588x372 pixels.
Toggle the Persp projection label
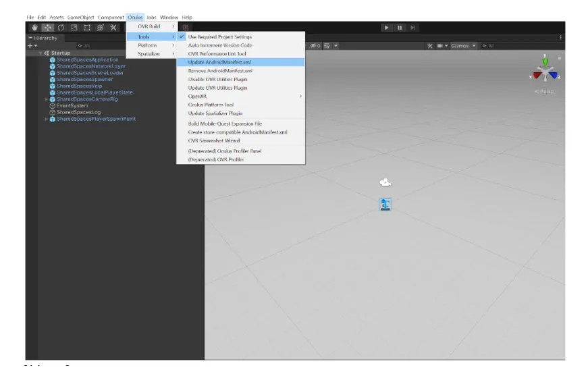544,92
